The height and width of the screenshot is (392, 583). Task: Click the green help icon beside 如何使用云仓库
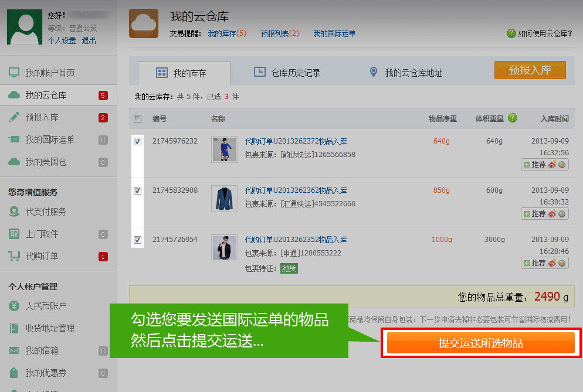511,33
